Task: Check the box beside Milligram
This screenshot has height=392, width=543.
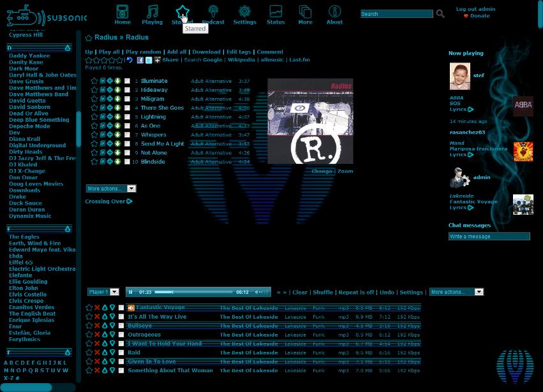Action: (127, 99)
